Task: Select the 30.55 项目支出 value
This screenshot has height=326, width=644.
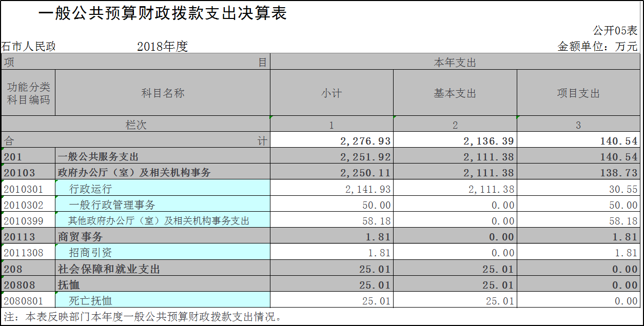Action: (622, 189)
